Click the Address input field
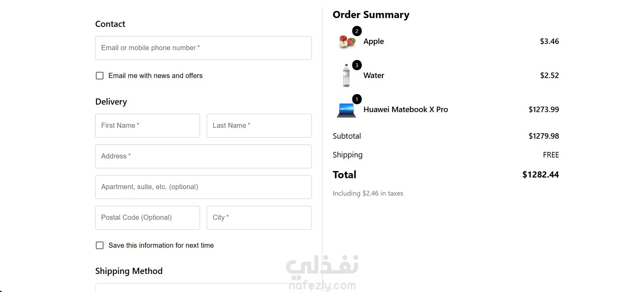644x292 pixels. tap(203, 156)
